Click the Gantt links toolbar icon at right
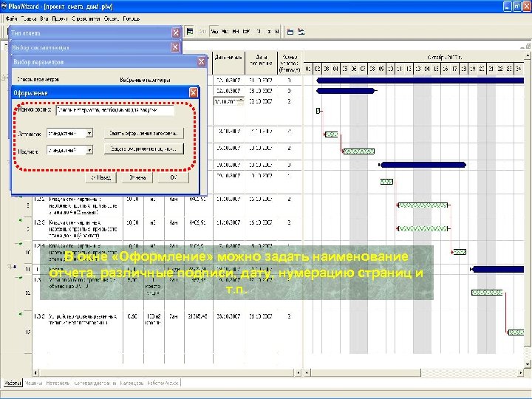Image resolution: width=532 pixels, height=399 pixels. tap(301, 32)
